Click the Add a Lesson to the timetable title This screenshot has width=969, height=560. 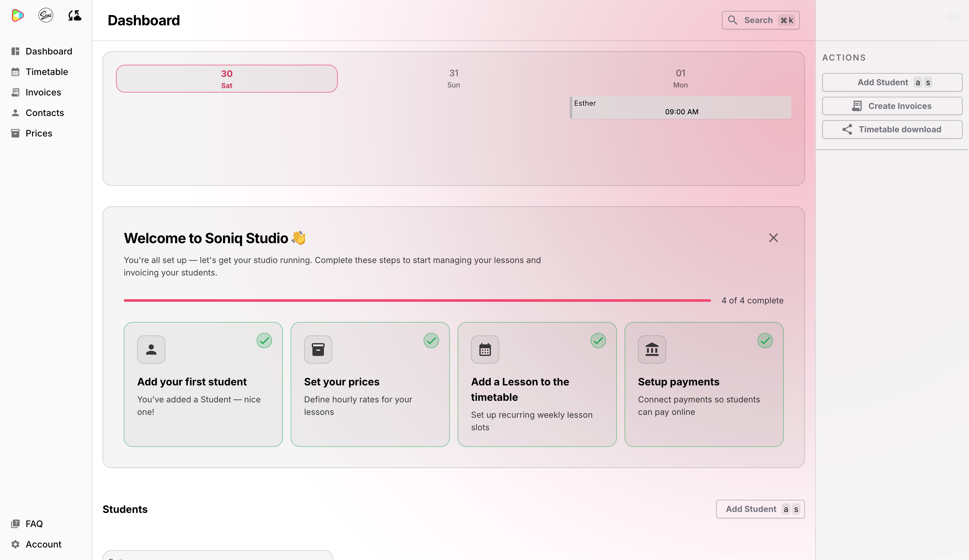[520, 389]
